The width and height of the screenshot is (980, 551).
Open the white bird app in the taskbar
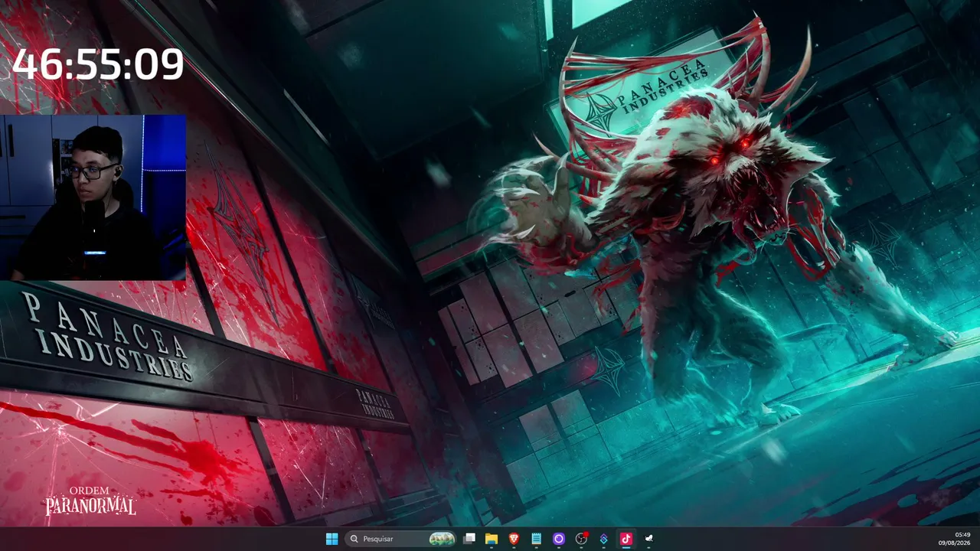point(648,539)
